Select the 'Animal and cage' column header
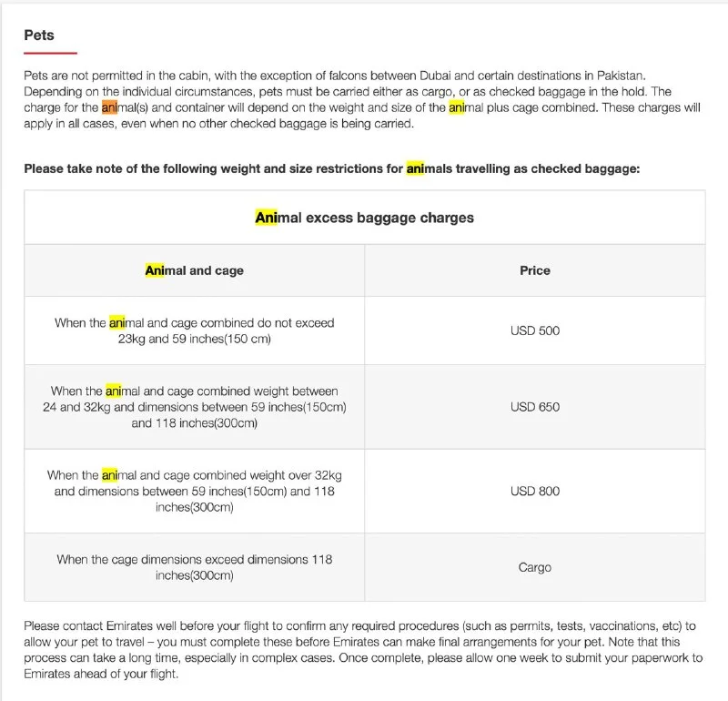The width and height of the screenshot is (728, 701). (x=194, y=270)
